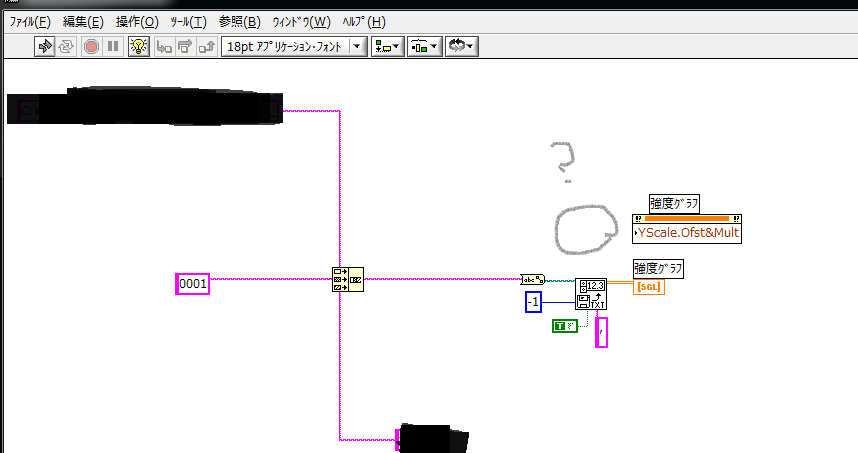
Task: Click the red Abort Execution button
Action: [91, 47]
